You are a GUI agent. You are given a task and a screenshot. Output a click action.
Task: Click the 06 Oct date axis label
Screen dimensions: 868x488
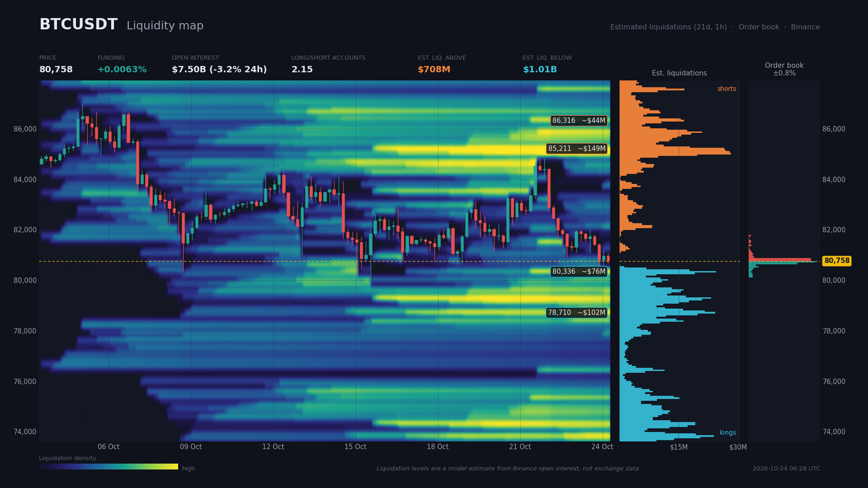coord(108,447)
